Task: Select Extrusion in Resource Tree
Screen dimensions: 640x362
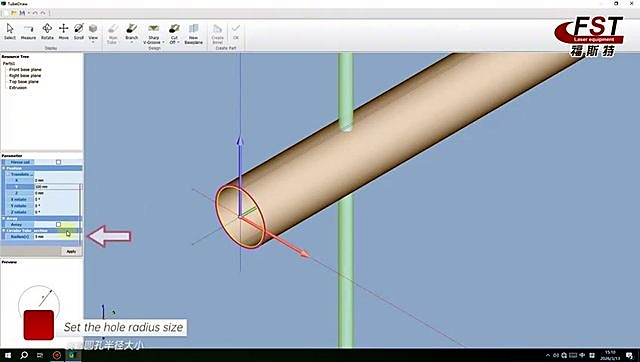Action: pos(18,87)
